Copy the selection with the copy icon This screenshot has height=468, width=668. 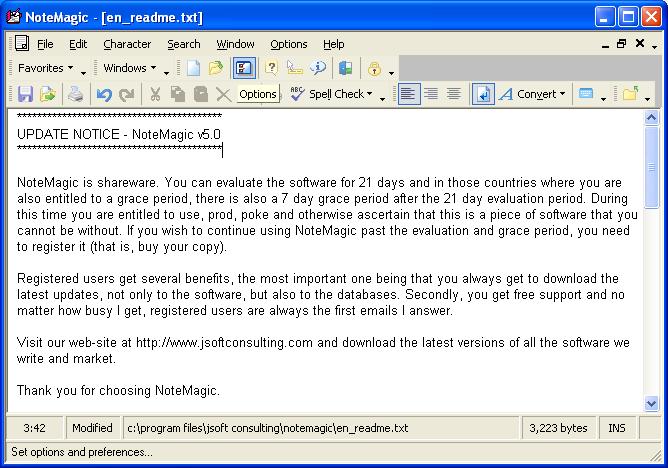178,94
